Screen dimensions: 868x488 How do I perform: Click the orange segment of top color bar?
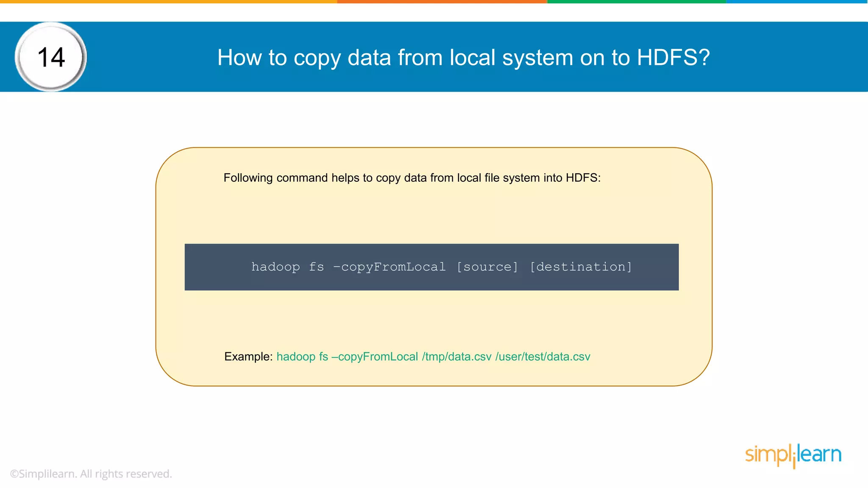coord(442,2)
